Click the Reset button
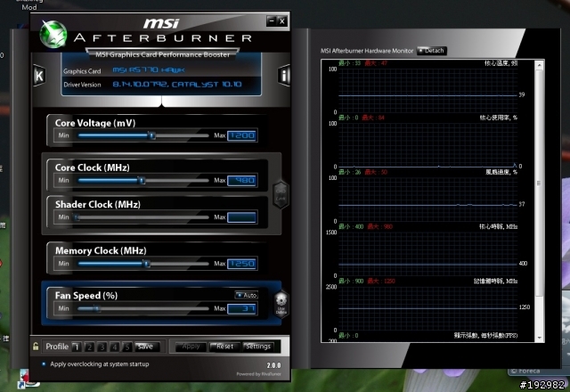This screenshot has height=392, width=570. click(224, 347)
